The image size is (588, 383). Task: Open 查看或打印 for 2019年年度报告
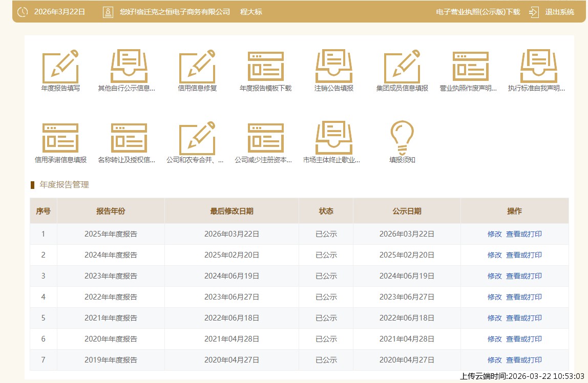(523, 360)
